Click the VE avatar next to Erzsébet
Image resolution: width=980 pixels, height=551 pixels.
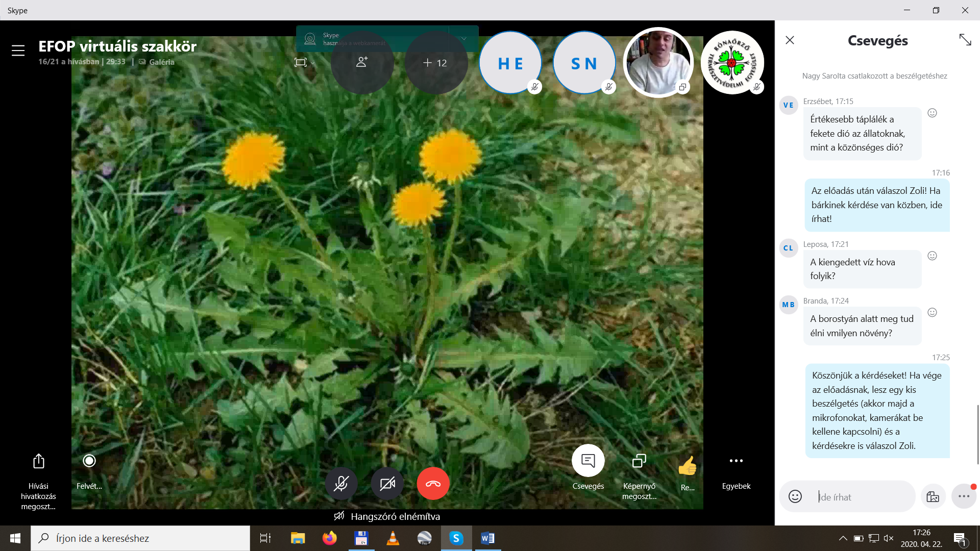point(789,105)
